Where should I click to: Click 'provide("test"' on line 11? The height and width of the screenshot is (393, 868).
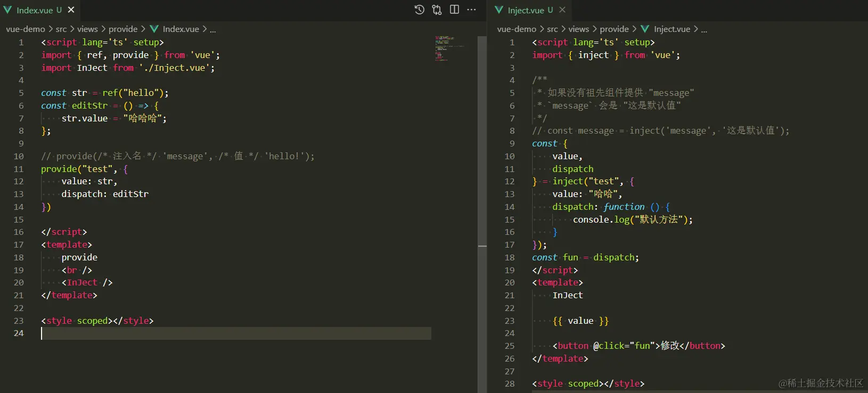click(77, 169)
